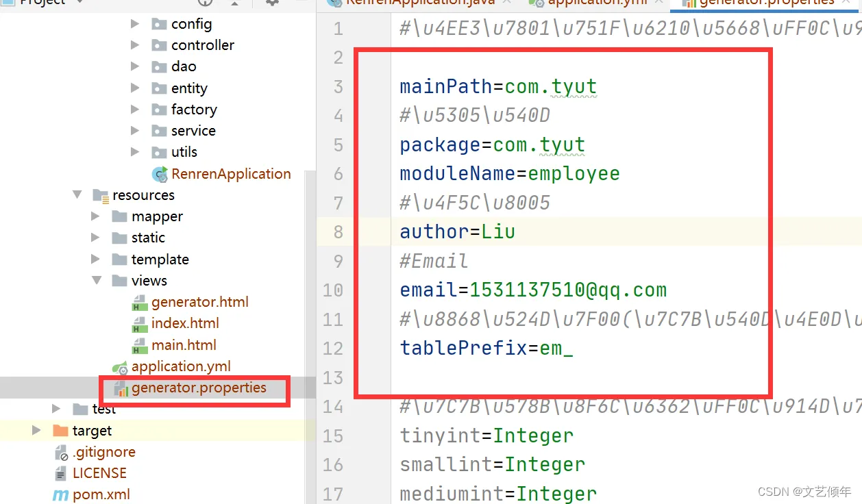The height and width of the screenshot is (504, 862).
Task: Click the target folder icon
Action: coord(61,431)
